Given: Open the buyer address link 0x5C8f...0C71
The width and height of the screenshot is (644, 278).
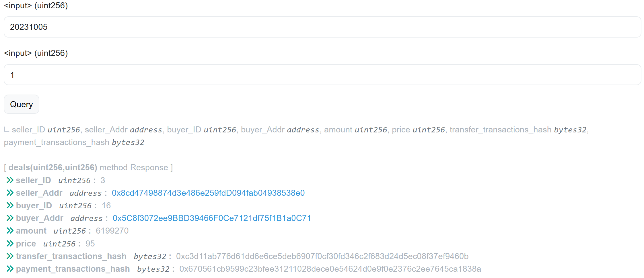Looking at the screenshot, I should 212,218.
